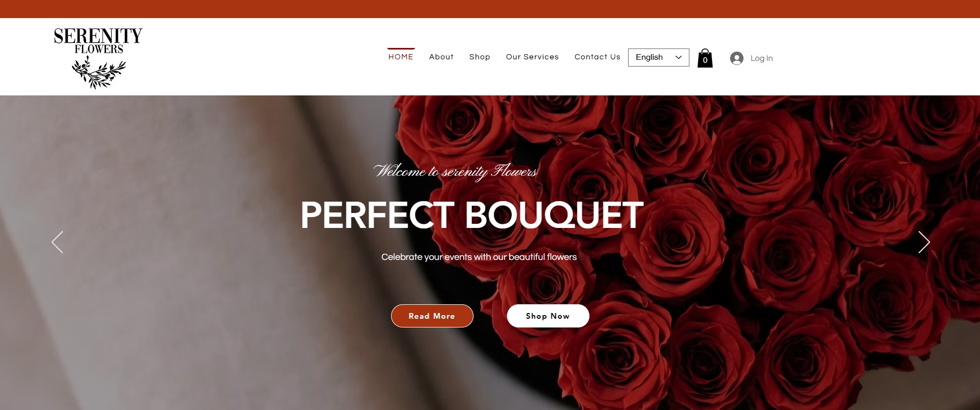
Task: Click the Celebrate your events subtitle
Action: [x=479, y=257]
